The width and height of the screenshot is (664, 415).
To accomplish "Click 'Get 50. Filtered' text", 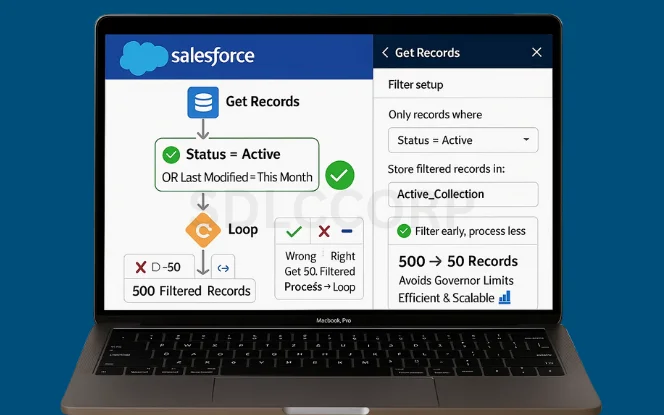I will pos(320,271).
